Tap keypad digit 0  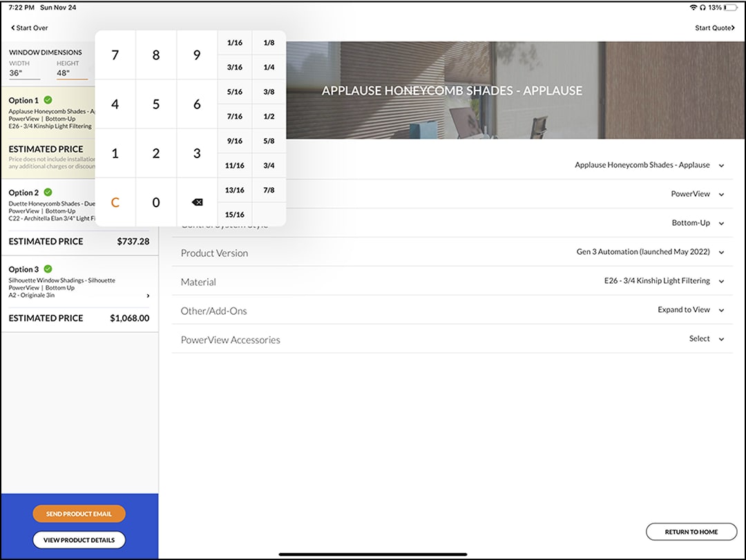pyautogui.click(x=156, y=202)
